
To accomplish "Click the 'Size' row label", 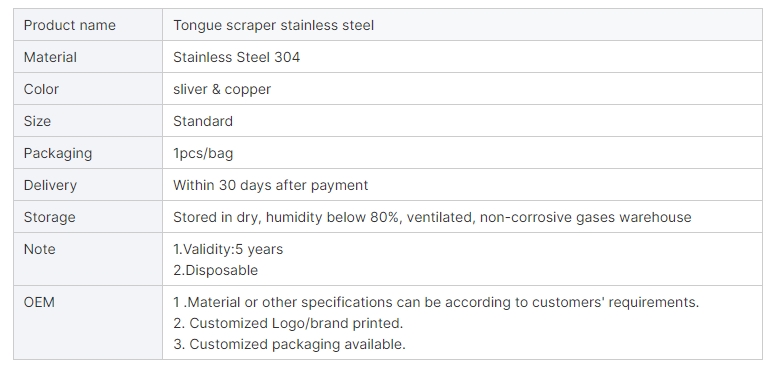I will pyautogui.click(x=37, y=121).
